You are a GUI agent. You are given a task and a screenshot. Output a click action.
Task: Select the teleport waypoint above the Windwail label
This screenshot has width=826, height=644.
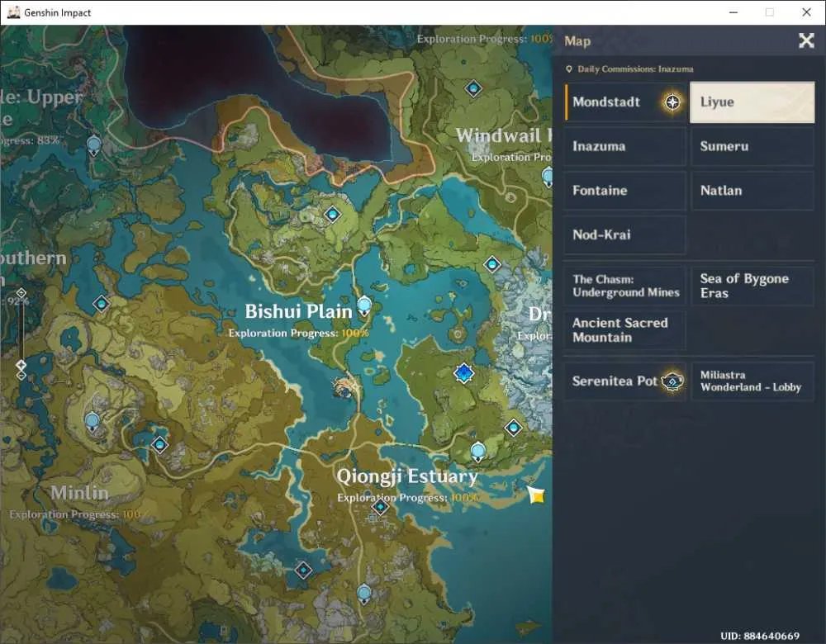[473, 88]
